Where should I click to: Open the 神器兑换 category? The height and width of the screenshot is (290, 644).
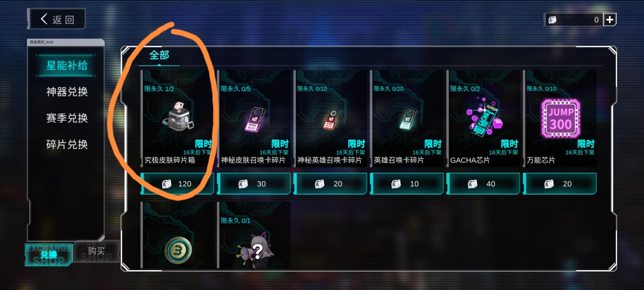(x=67, y=92)
